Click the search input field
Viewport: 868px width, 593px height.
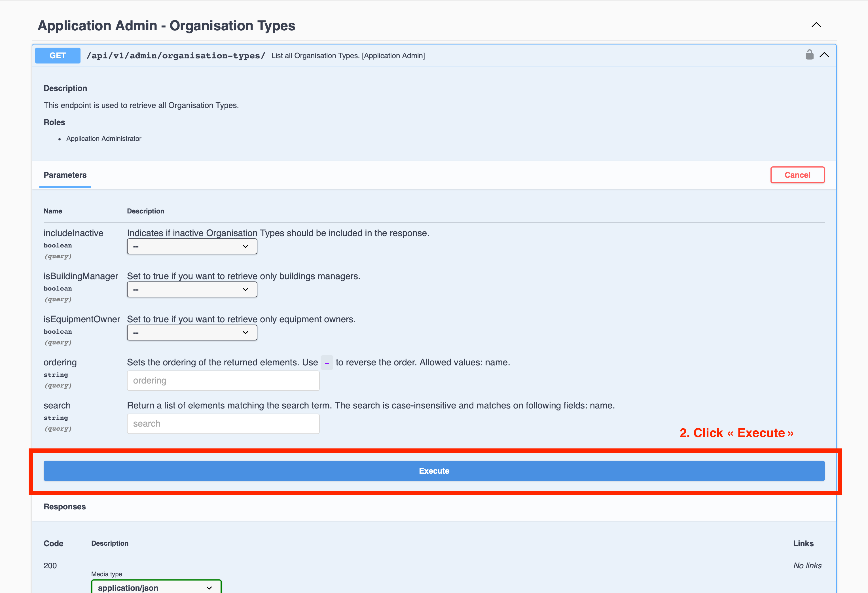coord(223,423)
